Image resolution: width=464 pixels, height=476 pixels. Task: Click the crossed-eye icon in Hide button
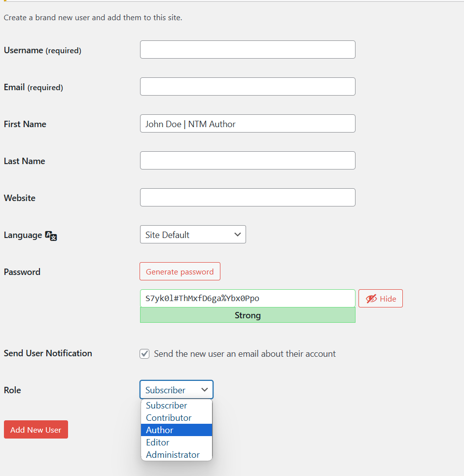pos(371,299)
